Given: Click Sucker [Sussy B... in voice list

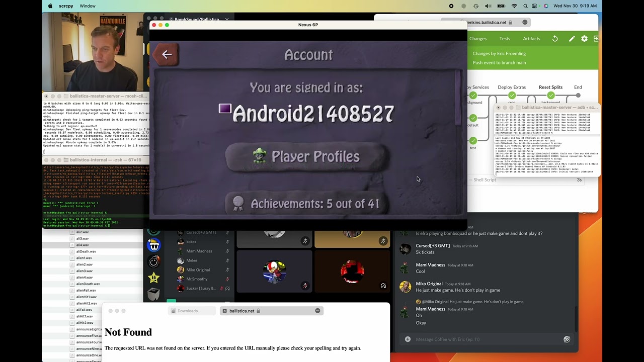Looking at the screenshot, I should click(x=201, y=289).
